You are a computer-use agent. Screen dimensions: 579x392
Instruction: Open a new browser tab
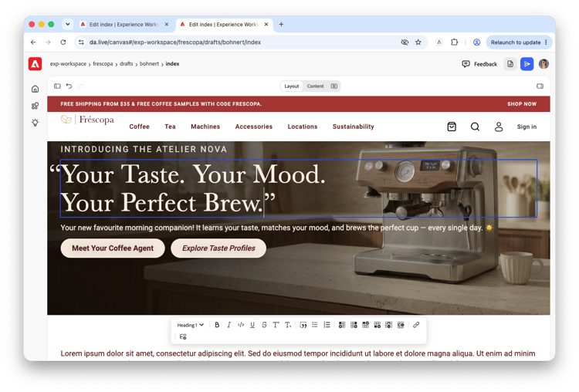click(281, 25)
